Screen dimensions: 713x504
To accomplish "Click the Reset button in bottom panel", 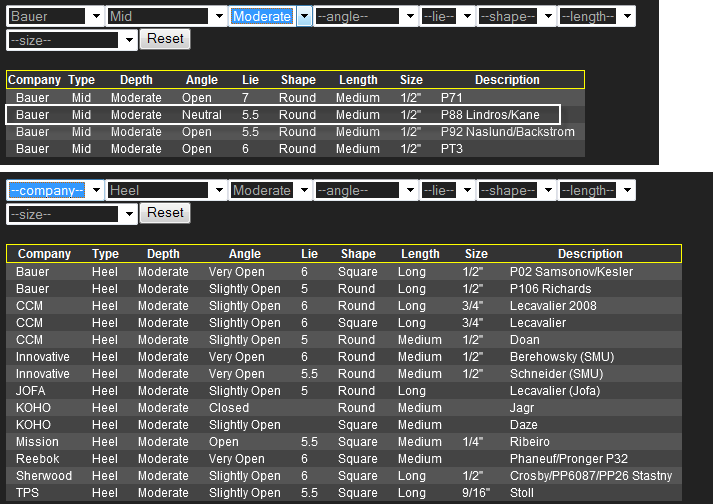I will coord(165,213).
